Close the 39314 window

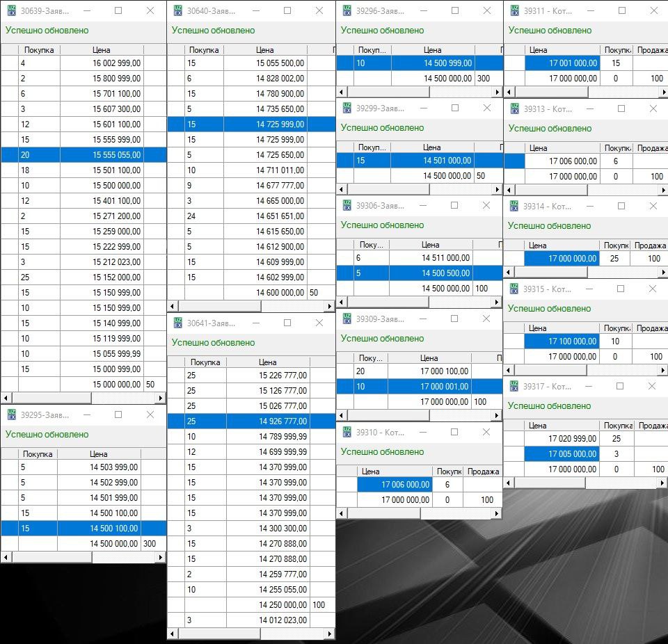pyautogui.click(x=652, y=206)
